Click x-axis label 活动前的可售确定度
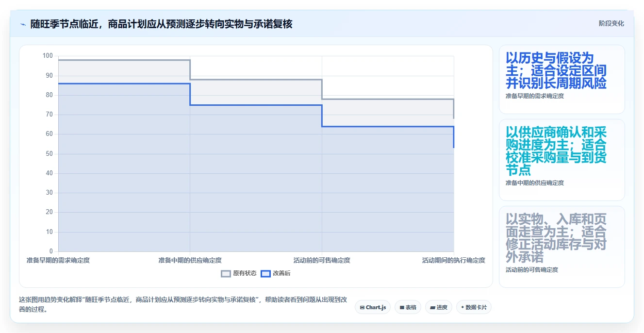Image resolution: width=644 pixels, height=333 pixels. pos(322,260)
